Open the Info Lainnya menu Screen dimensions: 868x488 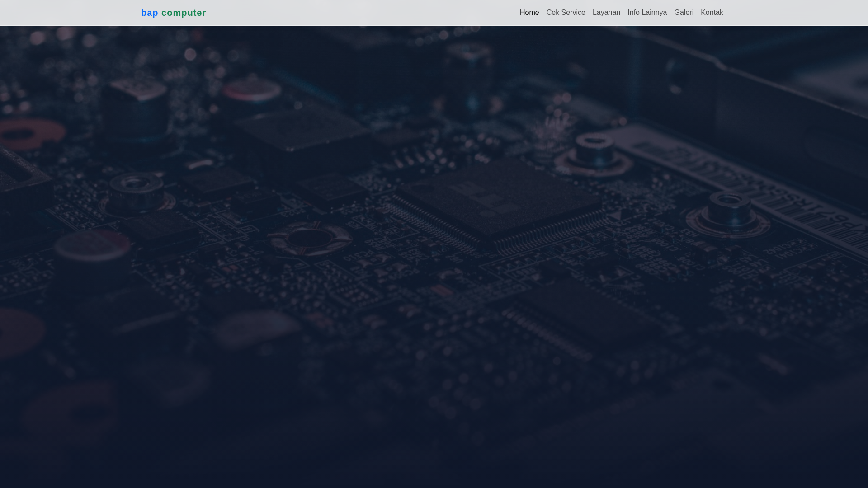click(647, 13)
